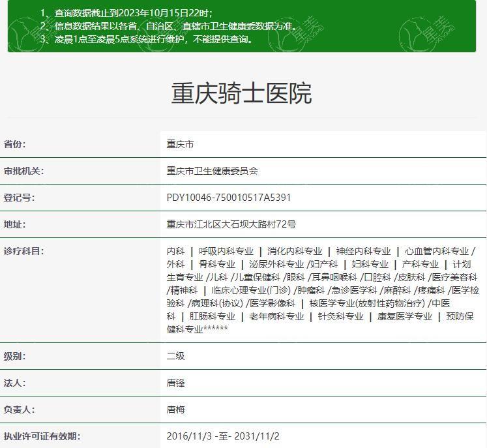
Task: Click 重庆市卫生健康委员会 value
Action: [x=212, y=171]
